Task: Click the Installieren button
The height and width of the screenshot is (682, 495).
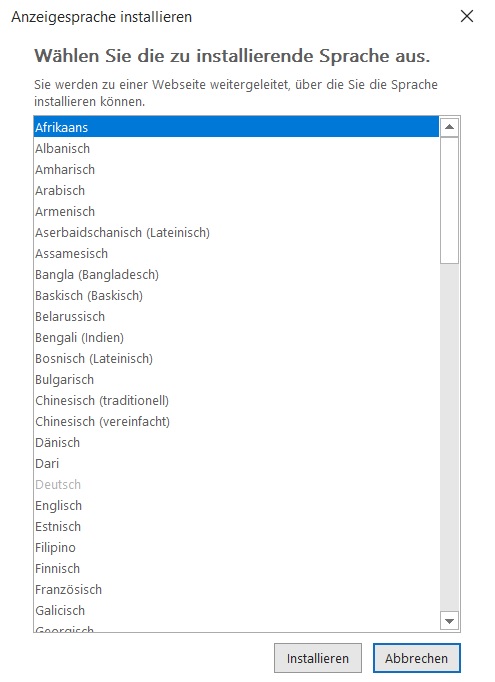Action: [x=318, y=658]
